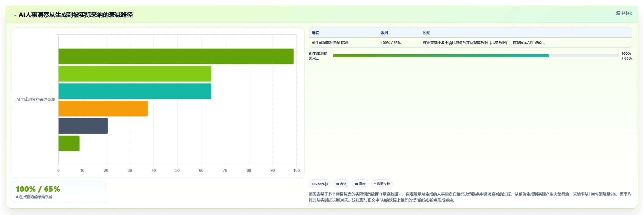644x215 pixels.
Task: Click the big 100% / 65% card value
Action: coord(38,189)
